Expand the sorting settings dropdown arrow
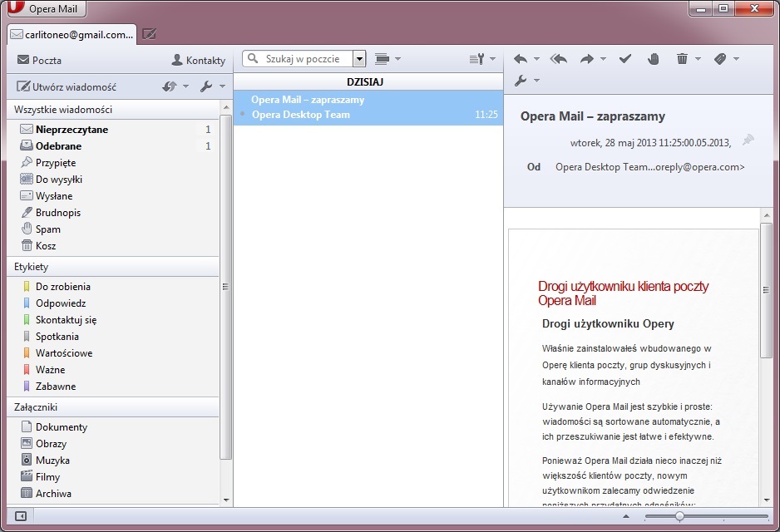This screenshot has height=532, width=780. (x=492, y=59)
